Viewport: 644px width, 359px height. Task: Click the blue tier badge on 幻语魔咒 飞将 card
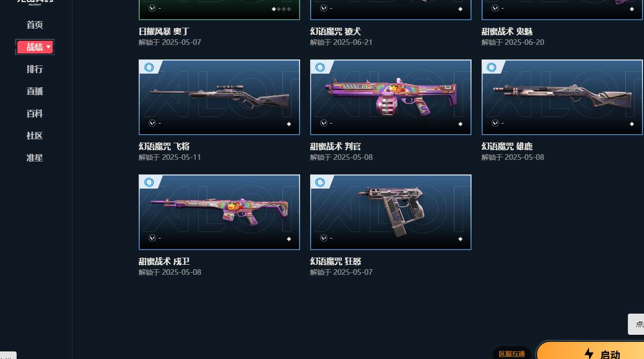tap(149, 67)
